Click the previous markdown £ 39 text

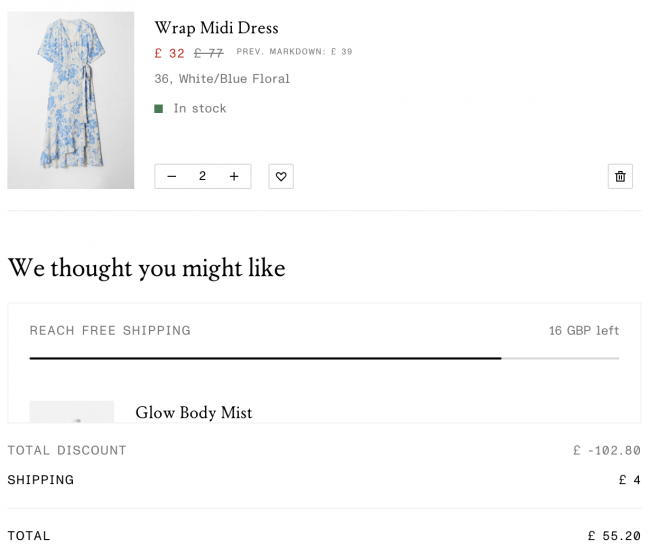[294, 52]
